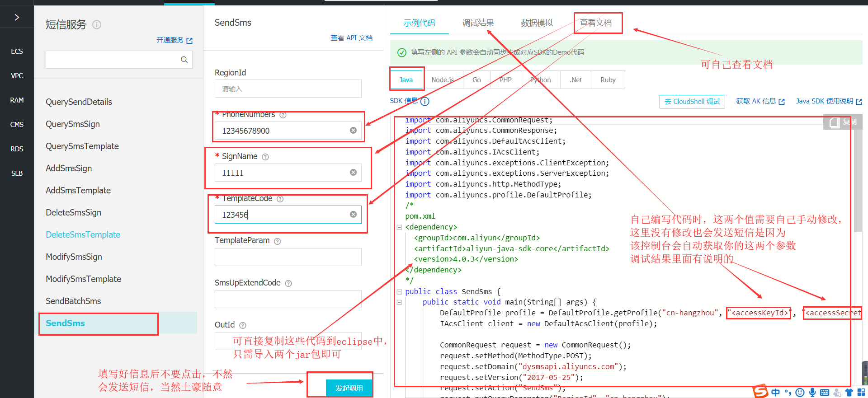The height and width of the screenshot is (398, 868).
Task: Select the PHP language tab
Action: click(505, 80)
